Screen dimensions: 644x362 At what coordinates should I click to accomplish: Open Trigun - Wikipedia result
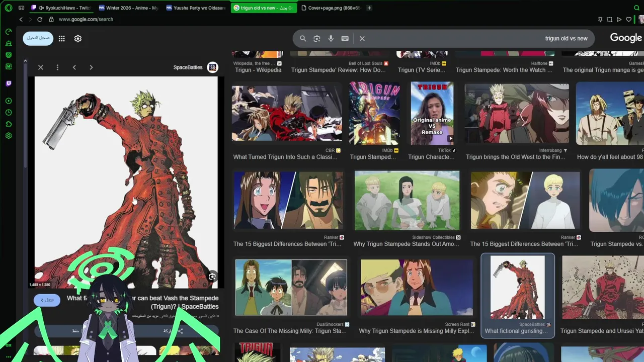pyautogui.click(x=258, y=70)
